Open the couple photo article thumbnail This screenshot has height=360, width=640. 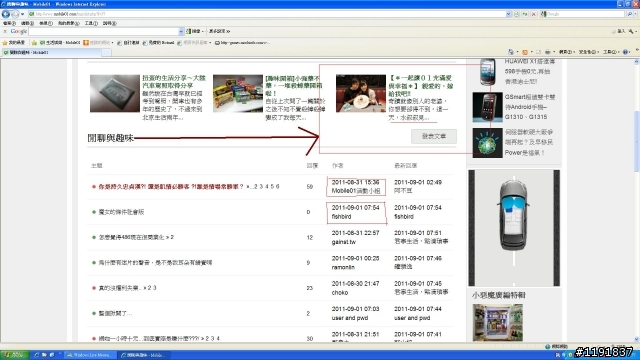coord(361,93)
